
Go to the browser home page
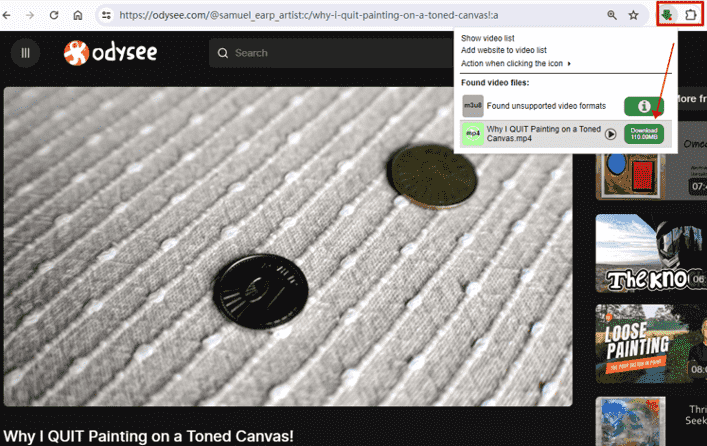click(x=78, y=15)
